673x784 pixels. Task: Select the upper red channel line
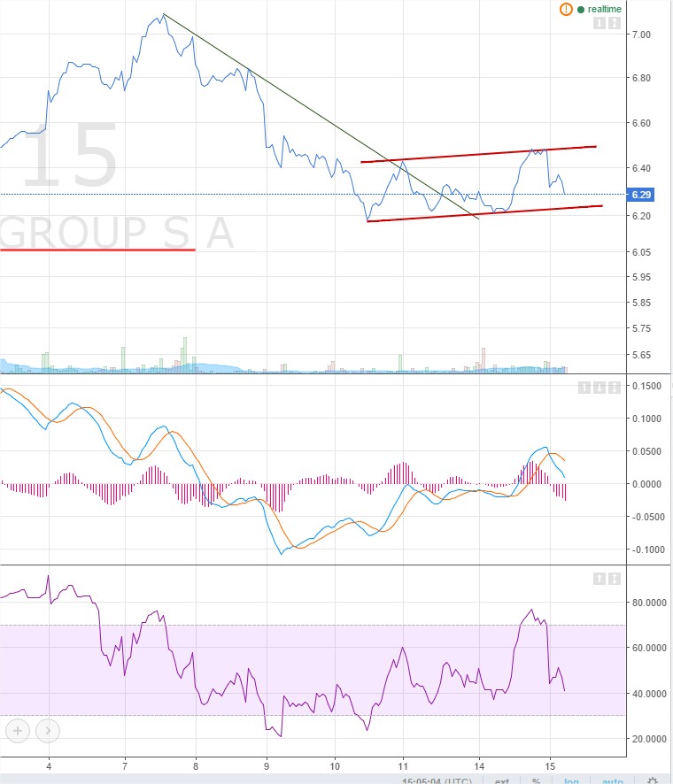479,154
